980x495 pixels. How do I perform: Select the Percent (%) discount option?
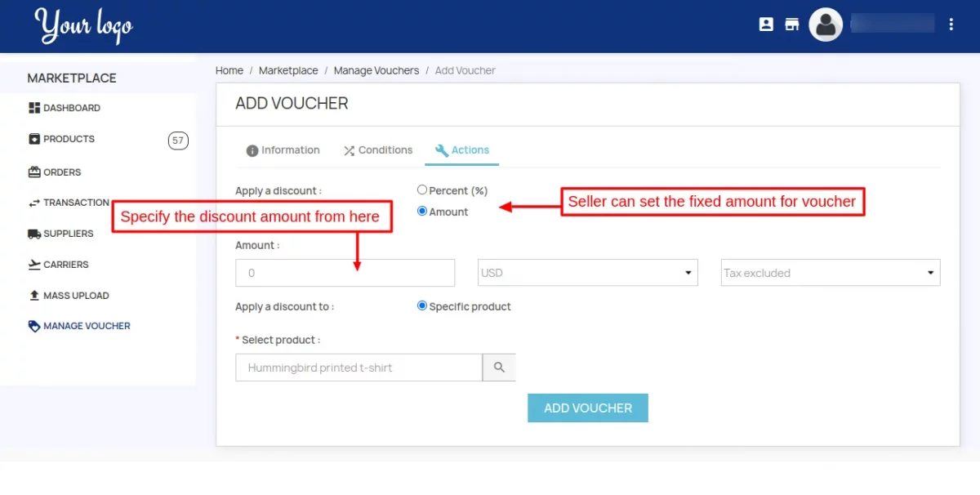pyautogui.click(x=422, y=189)
